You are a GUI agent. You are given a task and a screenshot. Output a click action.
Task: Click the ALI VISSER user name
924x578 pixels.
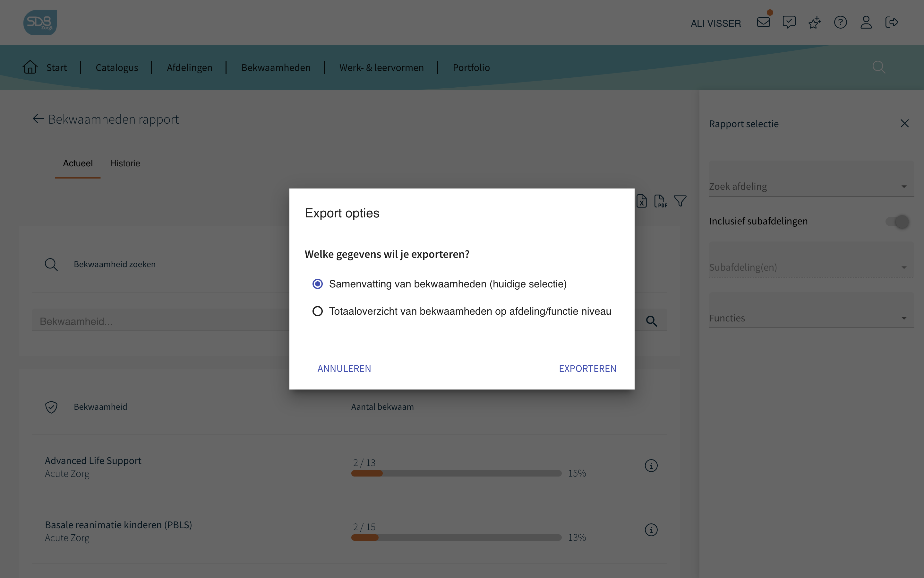coord(715,23)
